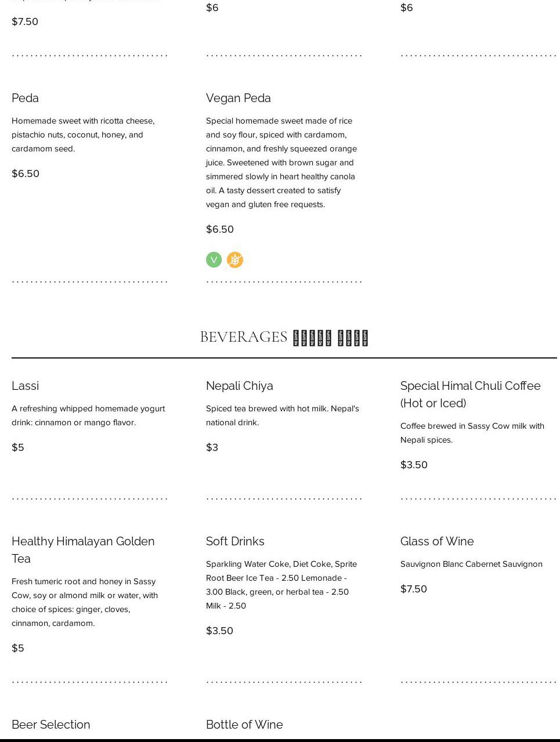Open the Beer Selection item
The image size is (560, 742).
coord(50,725)
